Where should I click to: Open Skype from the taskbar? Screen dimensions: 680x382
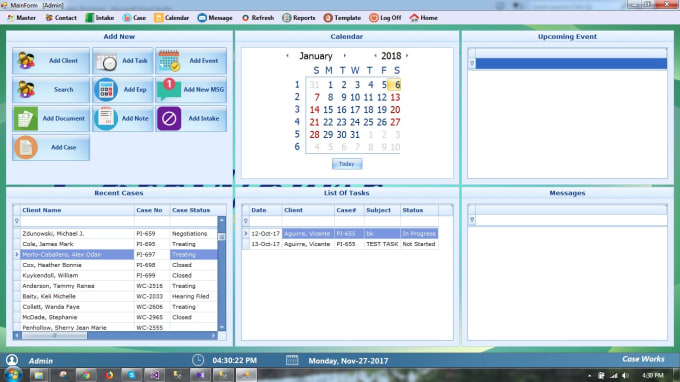click(x=132, y=375)
